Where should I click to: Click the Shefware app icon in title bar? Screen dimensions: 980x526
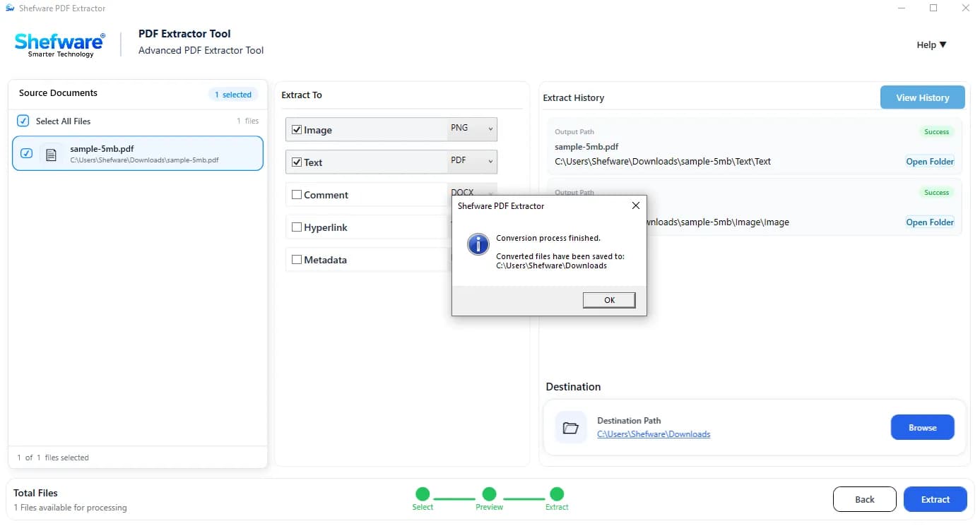point(10,8)
